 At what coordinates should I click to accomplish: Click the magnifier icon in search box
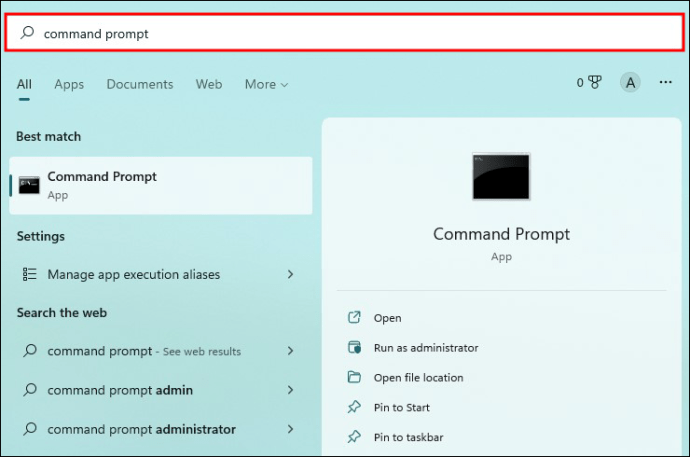coord(27,33)
